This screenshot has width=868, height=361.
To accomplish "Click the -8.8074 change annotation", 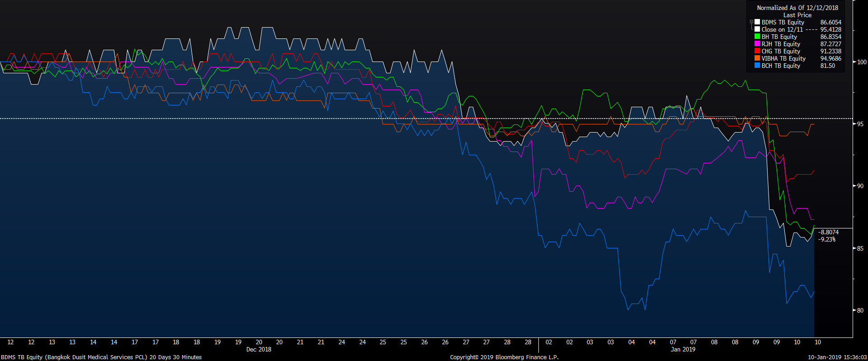I will pos(828,232).
